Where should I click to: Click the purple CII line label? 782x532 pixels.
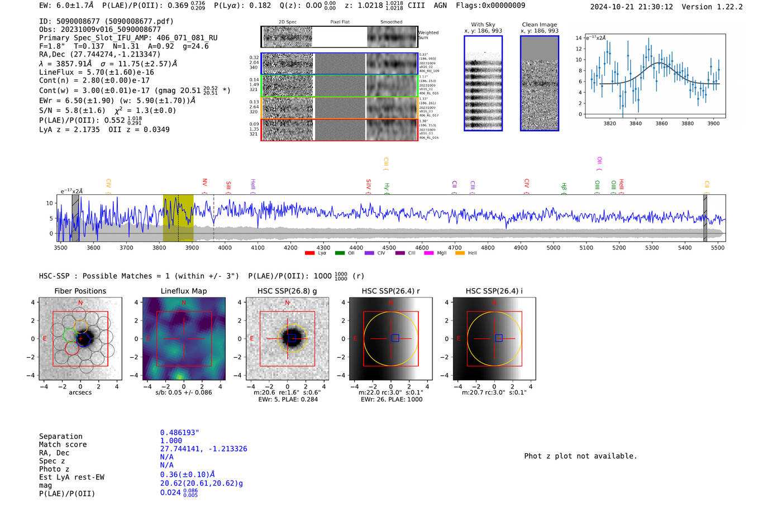(455, 186)
